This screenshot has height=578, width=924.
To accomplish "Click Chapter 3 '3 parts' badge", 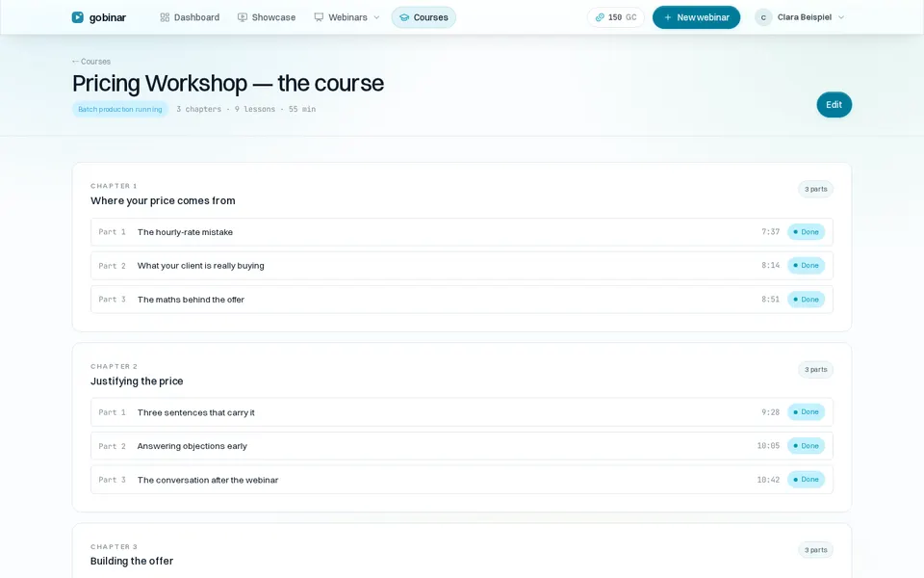I will pyautogui.click(x=815, y=550).
